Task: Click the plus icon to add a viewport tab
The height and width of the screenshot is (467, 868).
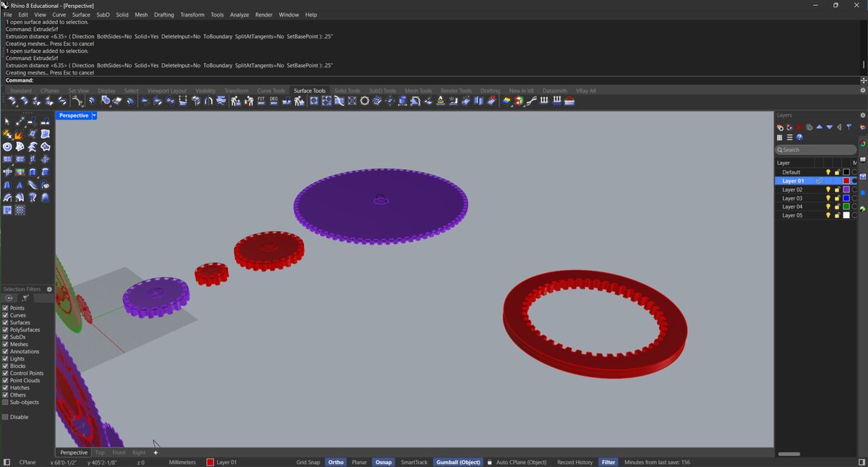Action: [155, 453]
